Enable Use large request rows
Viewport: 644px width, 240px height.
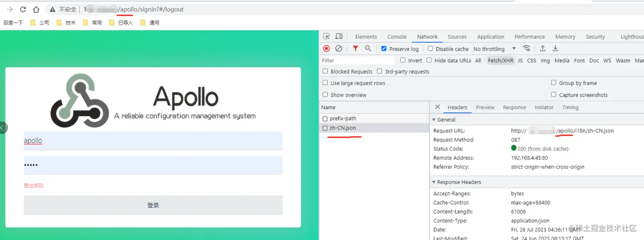click(x=325, y=83)
